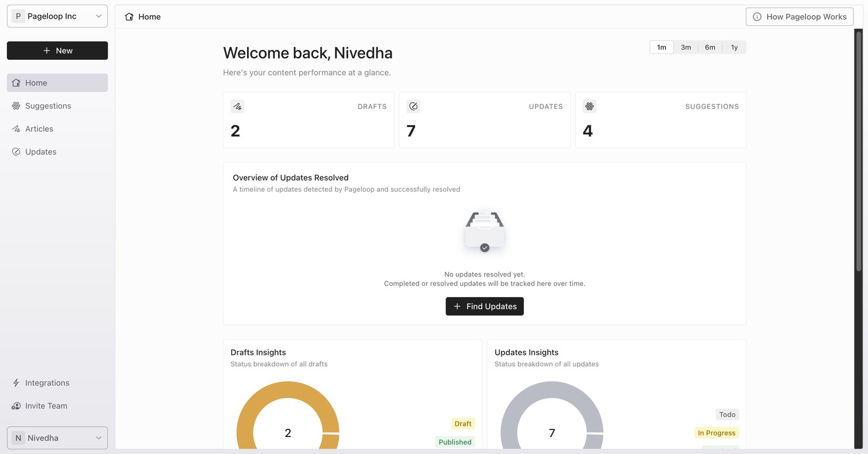Image resolution: width=868 pixels, height=454 pixels.
Task: Click the Drafts card pen icon
Action: point(237,106)
